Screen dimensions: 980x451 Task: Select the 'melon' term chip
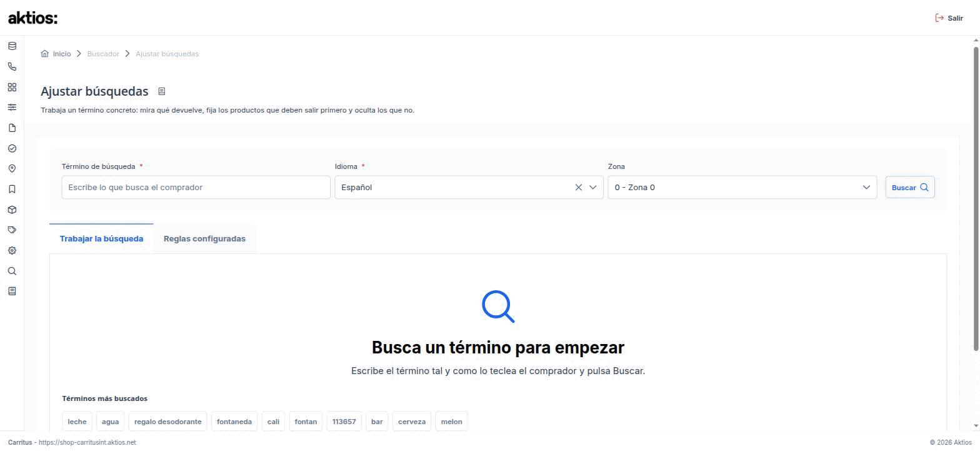click(x=451, y=422)
